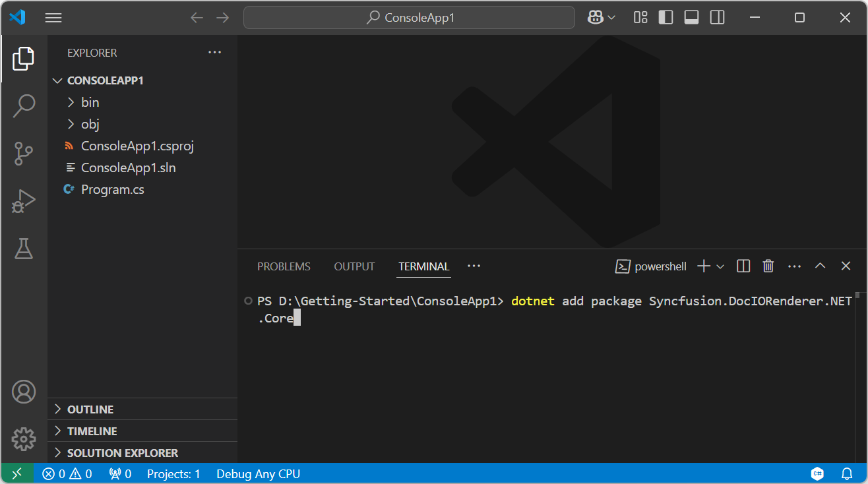Image resolution: width=868 pixels, height=484 pixels.
Task: Open ConsoleApp1.sln file
Action: (142, 167)
